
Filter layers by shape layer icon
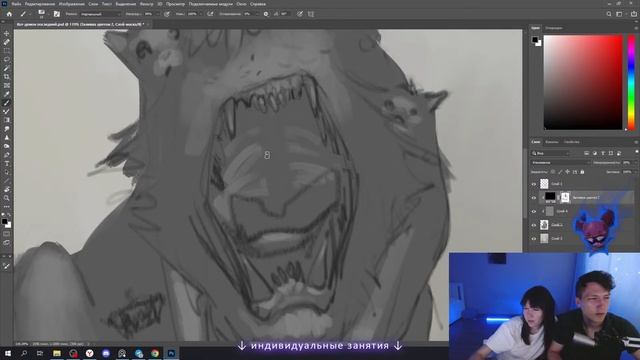(611, 153)
